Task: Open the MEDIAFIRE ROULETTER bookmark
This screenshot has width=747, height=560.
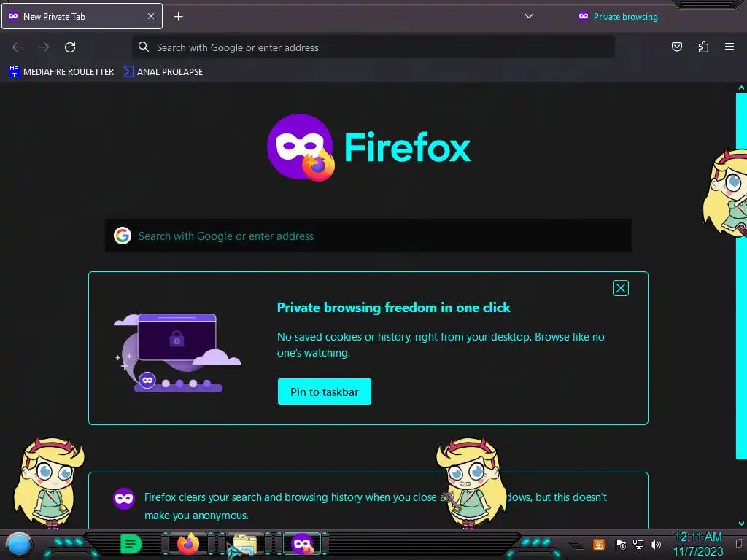Action: [61, 72]
